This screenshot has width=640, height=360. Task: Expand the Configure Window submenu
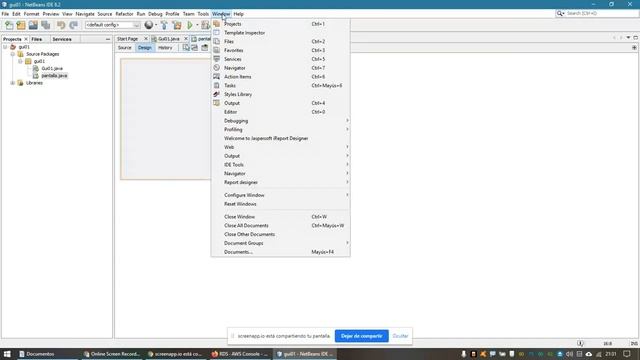point(280,195)
